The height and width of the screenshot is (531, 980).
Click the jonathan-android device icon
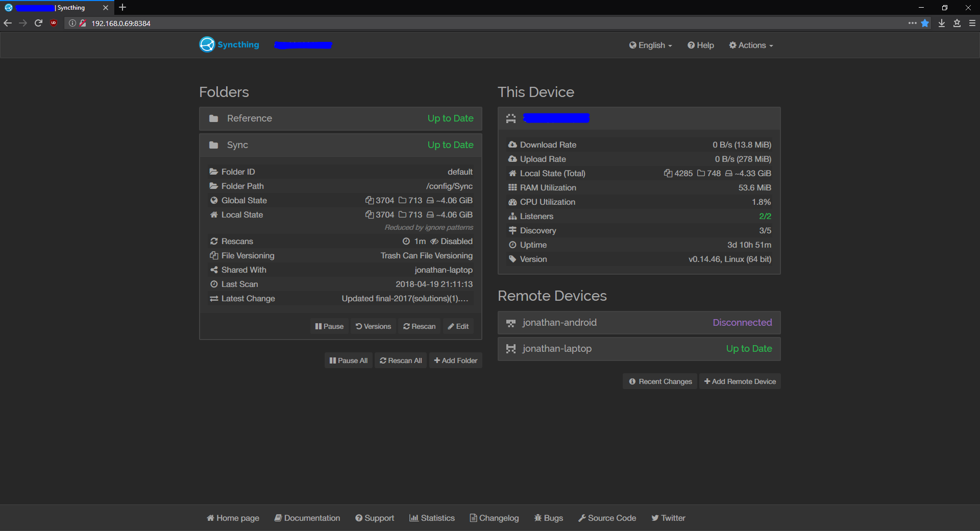click(510, 323)
